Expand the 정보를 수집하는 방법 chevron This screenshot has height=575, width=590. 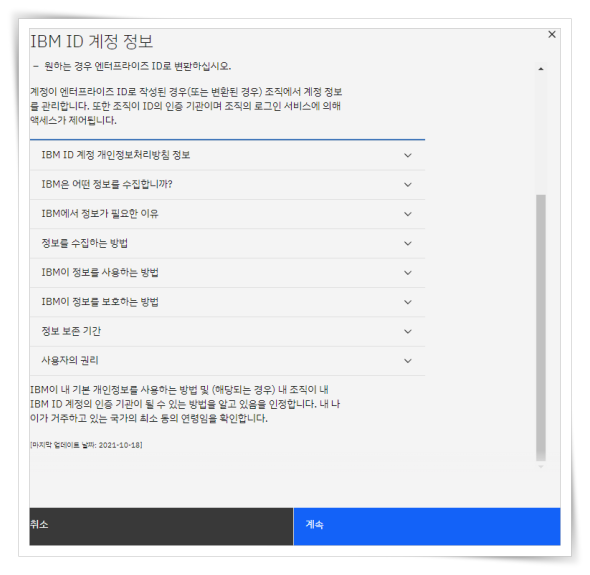pos(408,243)
